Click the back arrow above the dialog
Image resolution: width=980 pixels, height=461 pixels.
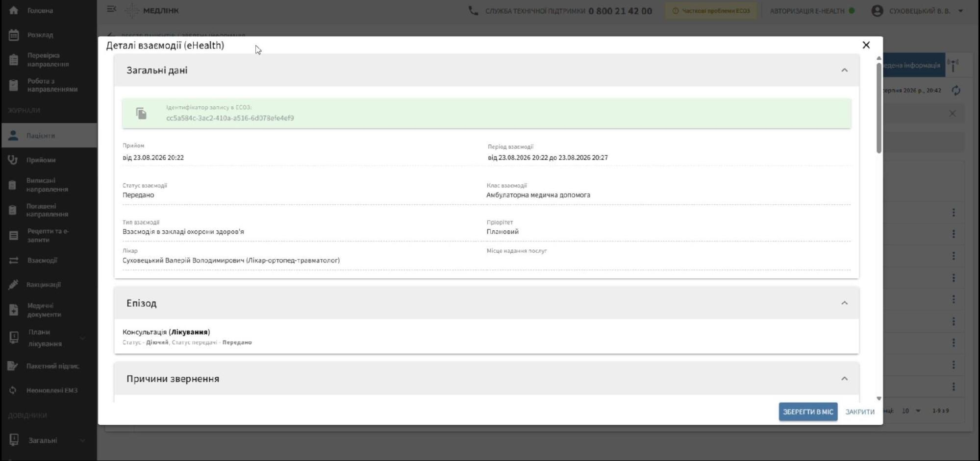[111, 36]
